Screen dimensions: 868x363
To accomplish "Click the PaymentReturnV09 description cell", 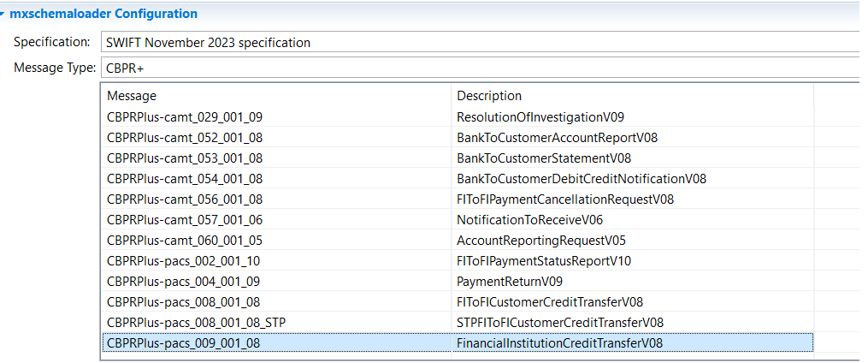I will tap(509, 282).
